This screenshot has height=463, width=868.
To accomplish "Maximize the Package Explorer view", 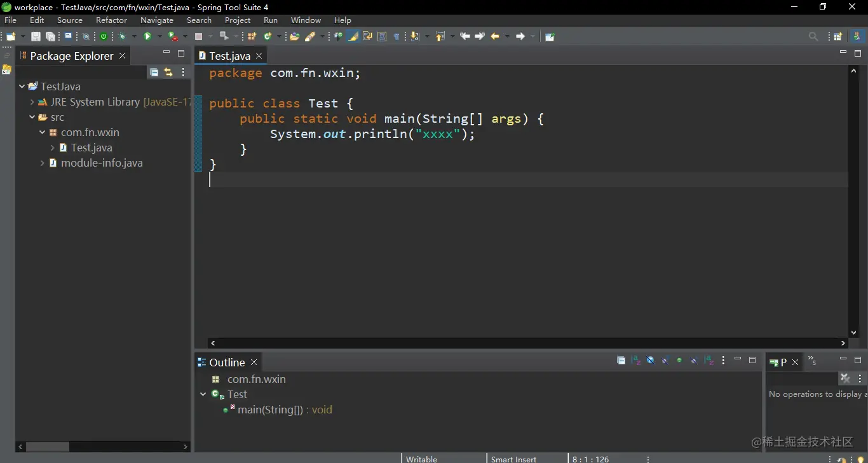I will click(x=181, y=53).
